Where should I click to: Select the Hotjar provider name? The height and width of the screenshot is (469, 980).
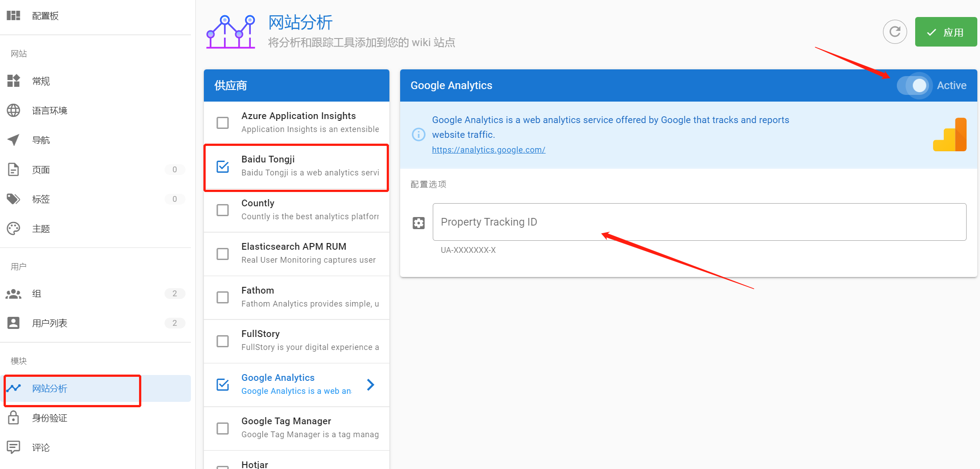point(255,465)
